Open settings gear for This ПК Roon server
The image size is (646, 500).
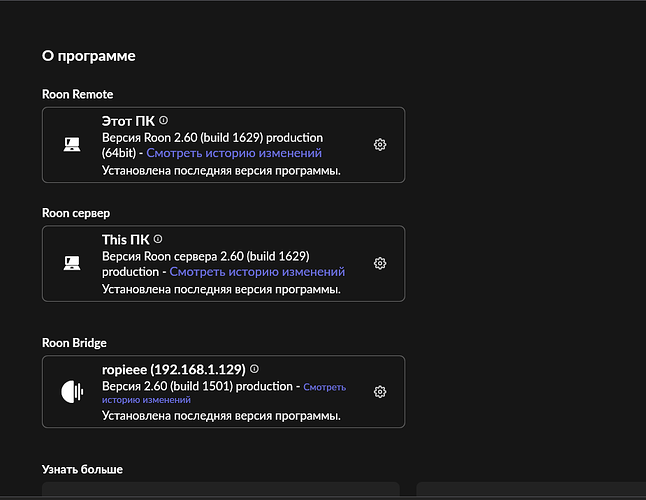(380, 263)
